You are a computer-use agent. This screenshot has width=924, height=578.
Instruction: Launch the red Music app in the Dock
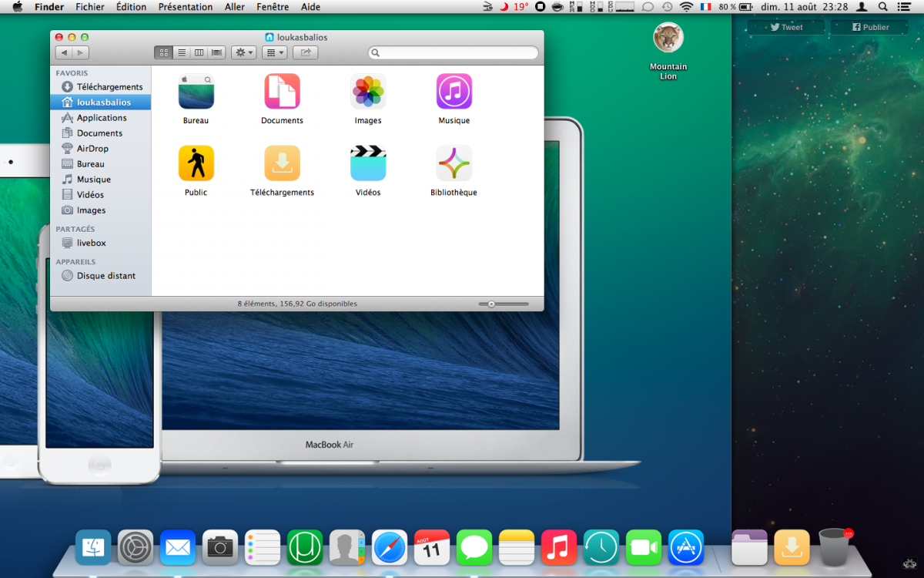tap(559, 548)
